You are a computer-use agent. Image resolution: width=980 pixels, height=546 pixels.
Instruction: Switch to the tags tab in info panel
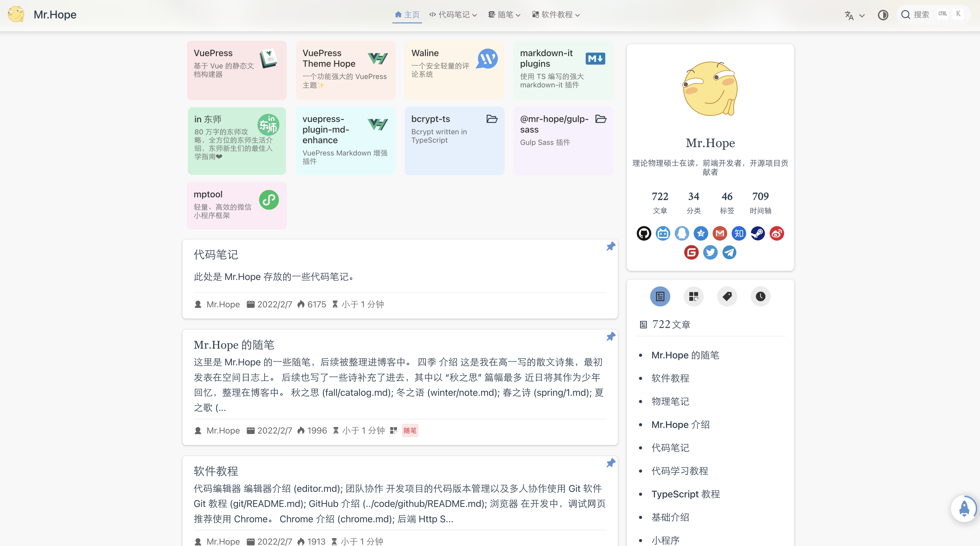point(727,296)
